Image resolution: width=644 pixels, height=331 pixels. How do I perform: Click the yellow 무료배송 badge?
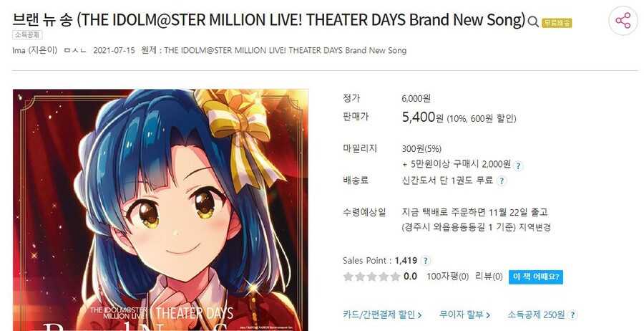tap(557, 23)
